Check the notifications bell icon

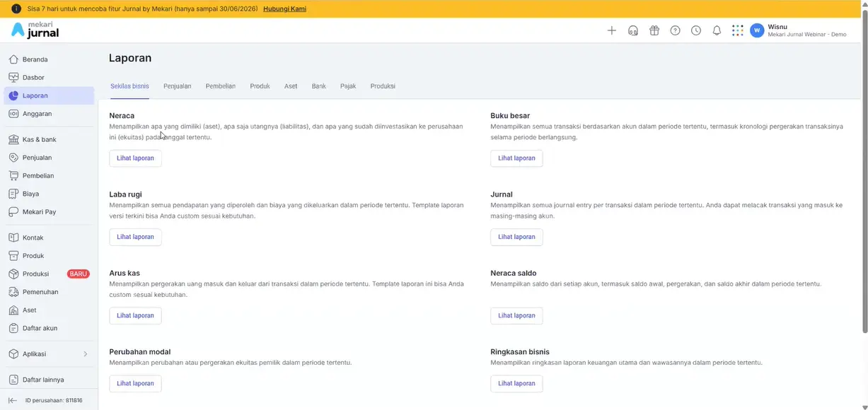tap(717, 30)
